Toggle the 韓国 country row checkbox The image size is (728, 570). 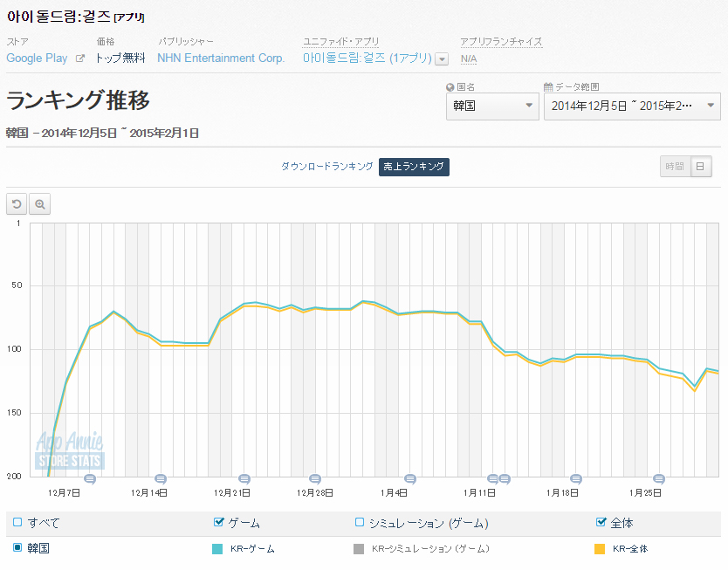tap(17, 547)
